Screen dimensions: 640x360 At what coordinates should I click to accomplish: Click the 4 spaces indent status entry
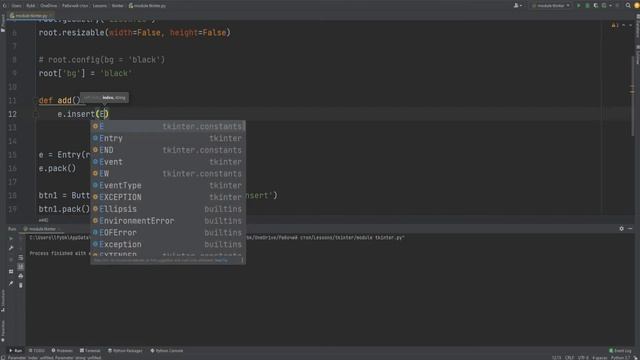[x=600, y=358]
